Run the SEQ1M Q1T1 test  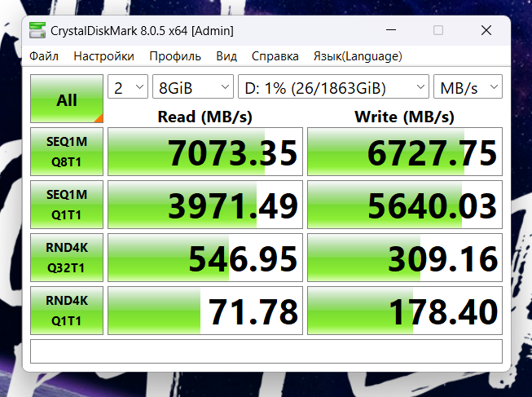[67, 205]
